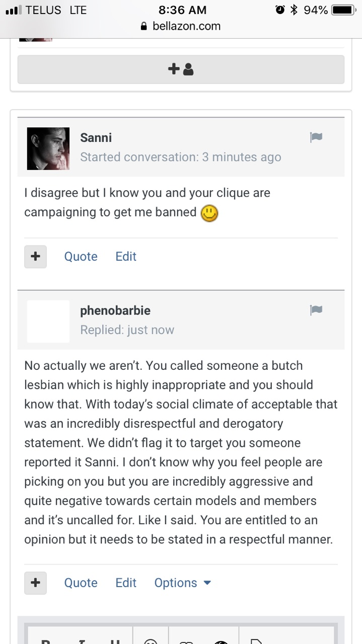Image resolution: width=362 pixels, height=644 pixels.
Task: Open the emoticon picker in the reply editor
Action: tap(150, 640)
